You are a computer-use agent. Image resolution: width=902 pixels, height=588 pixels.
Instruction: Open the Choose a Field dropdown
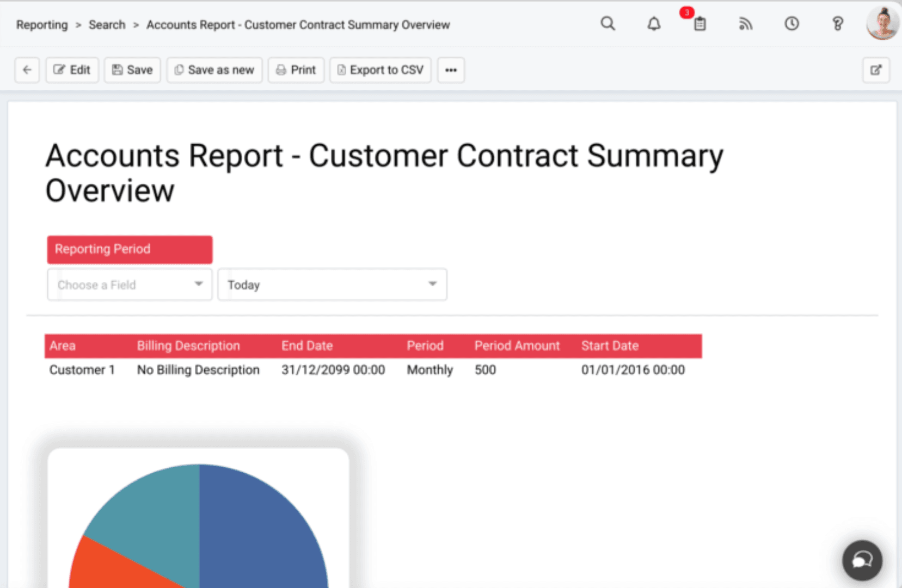[130, 284]
